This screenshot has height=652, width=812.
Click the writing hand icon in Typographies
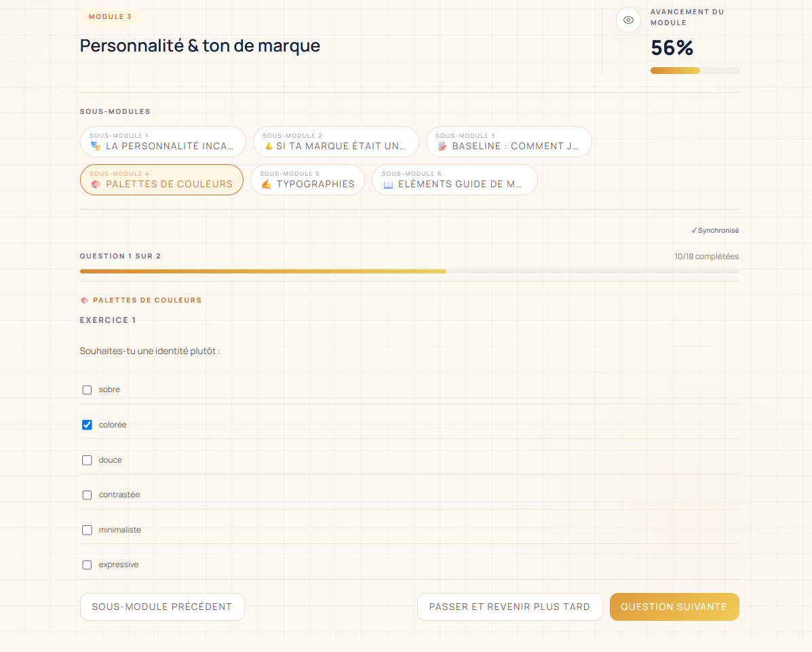click(266, 184)
